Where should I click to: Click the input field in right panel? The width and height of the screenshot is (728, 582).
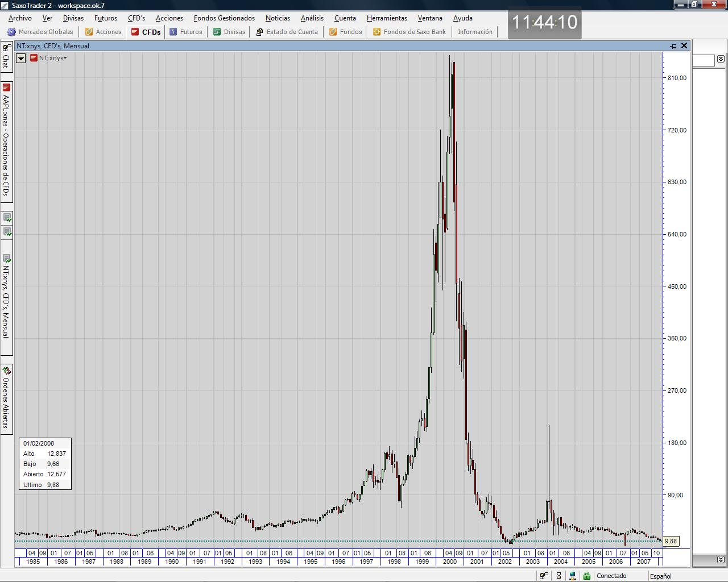(703, 60)
